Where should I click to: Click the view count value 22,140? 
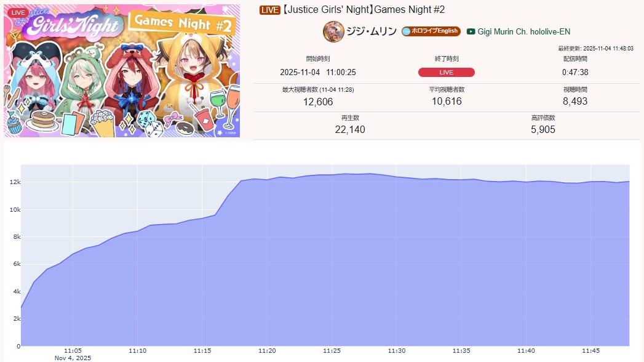[350, 129]
